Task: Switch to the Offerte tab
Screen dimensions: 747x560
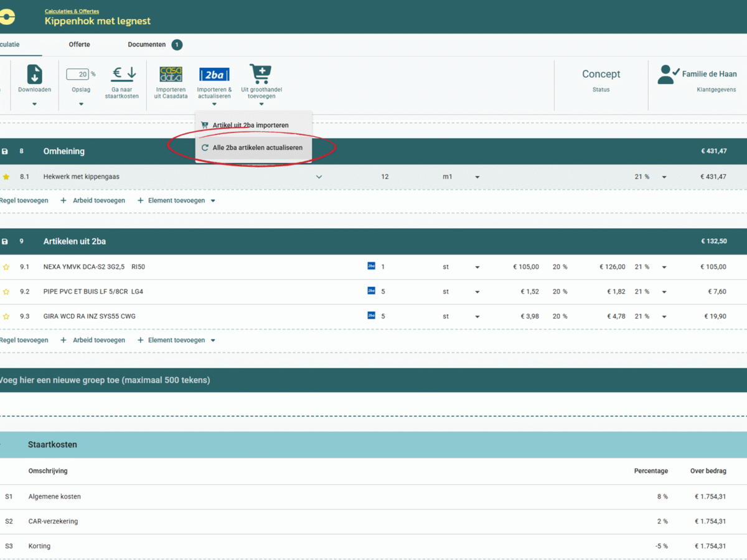Action: pyautogui.click(x=79, y=45)
